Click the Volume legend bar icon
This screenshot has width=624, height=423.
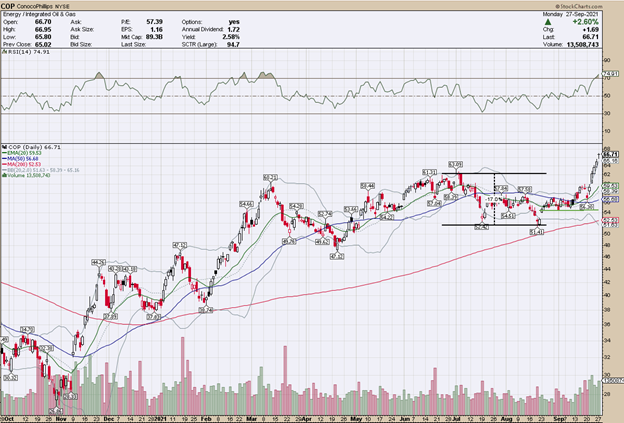[4, 175]
